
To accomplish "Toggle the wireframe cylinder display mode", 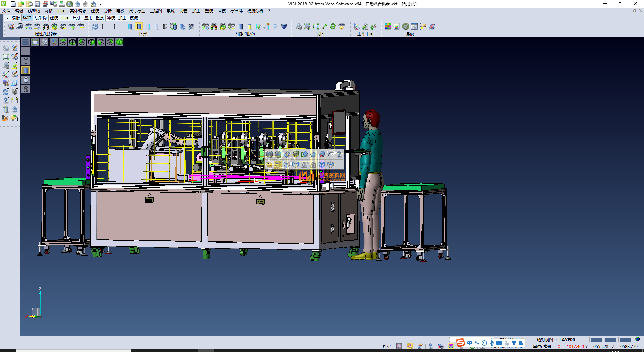I will tap(104, 26).
